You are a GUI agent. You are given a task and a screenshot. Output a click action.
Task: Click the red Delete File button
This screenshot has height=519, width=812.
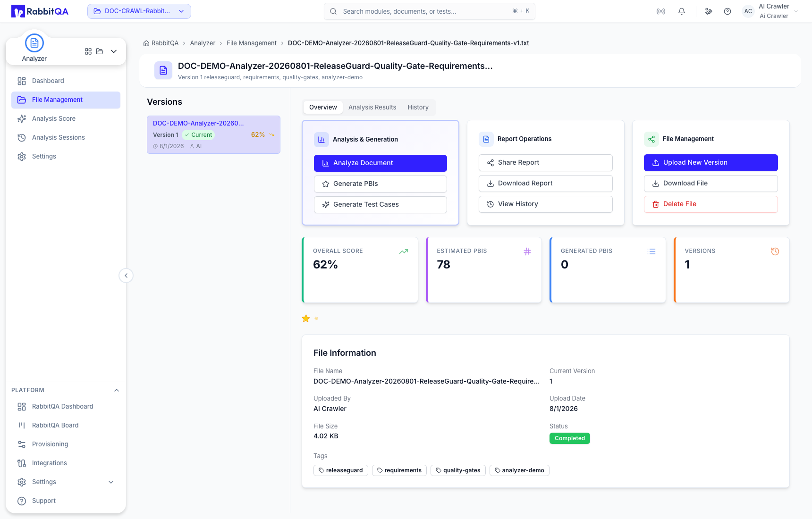711,204
